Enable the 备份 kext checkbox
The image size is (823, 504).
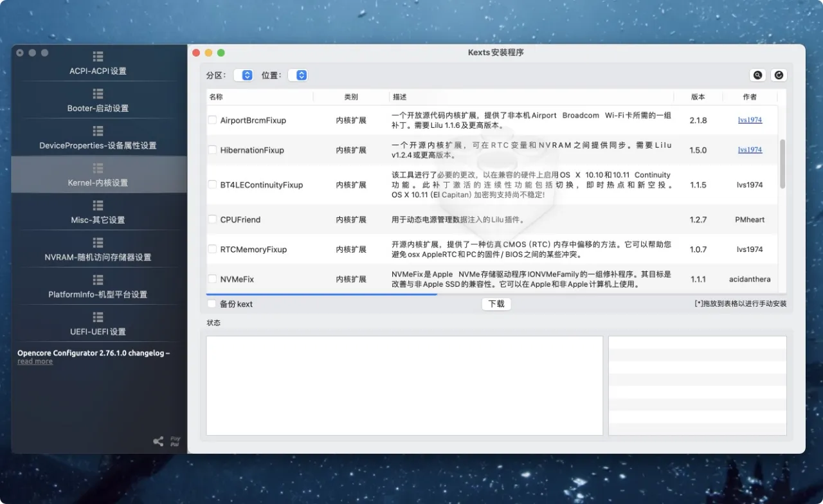tap(212, 304)
